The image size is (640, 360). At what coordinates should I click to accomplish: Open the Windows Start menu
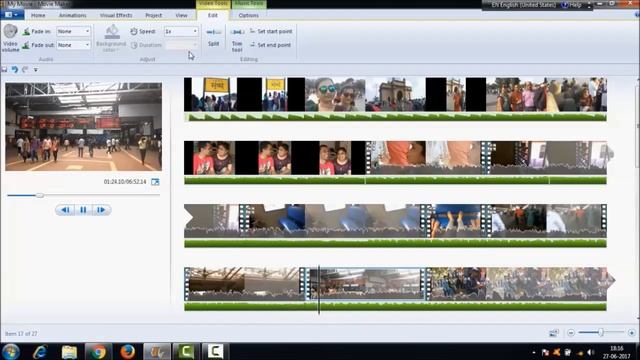pos(11,351)
